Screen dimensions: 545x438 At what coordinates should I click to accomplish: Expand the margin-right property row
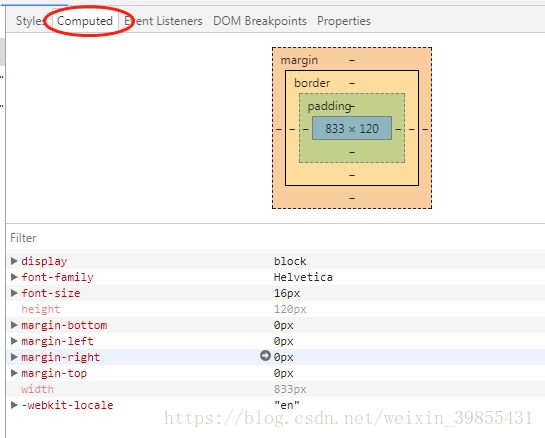(14, 357)
